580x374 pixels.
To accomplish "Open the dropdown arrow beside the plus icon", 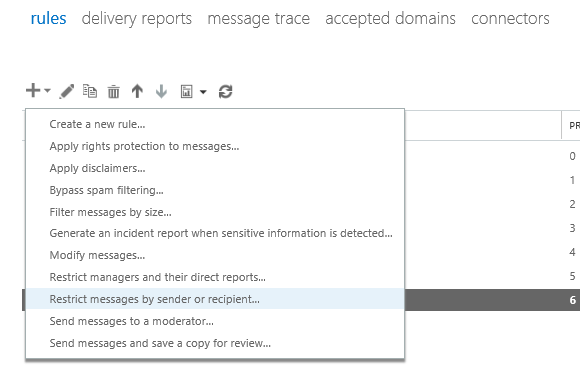I will (x=47, y=91).
